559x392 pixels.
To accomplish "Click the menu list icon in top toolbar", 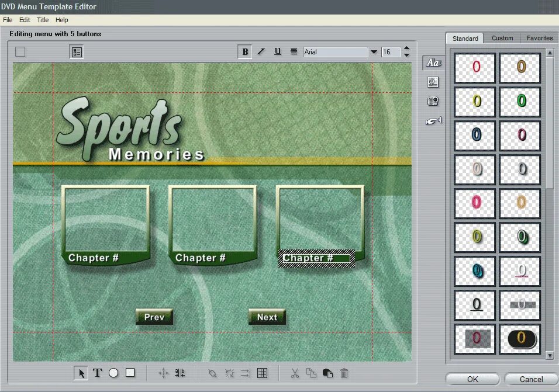I will pos(77,52).
